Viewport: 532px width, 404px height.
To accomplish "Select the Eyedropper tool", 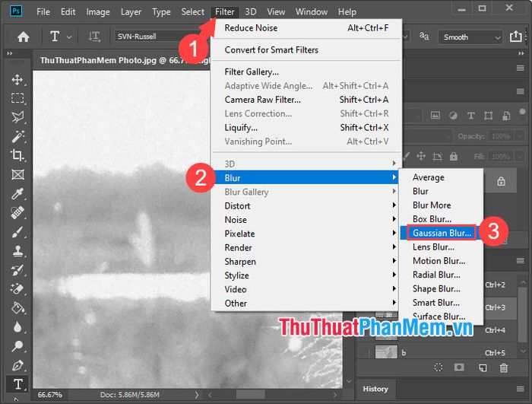I will [17, 194].
